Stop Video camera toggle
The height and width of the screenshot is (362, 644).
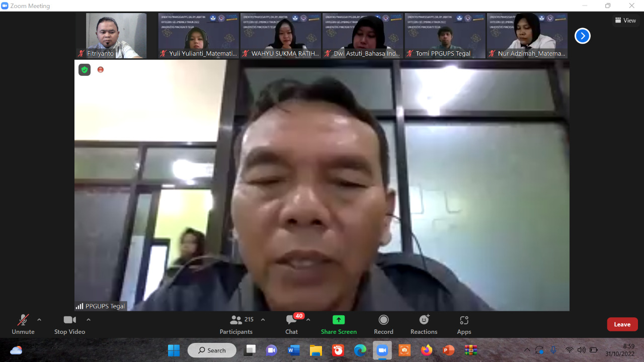click(69, 324)
